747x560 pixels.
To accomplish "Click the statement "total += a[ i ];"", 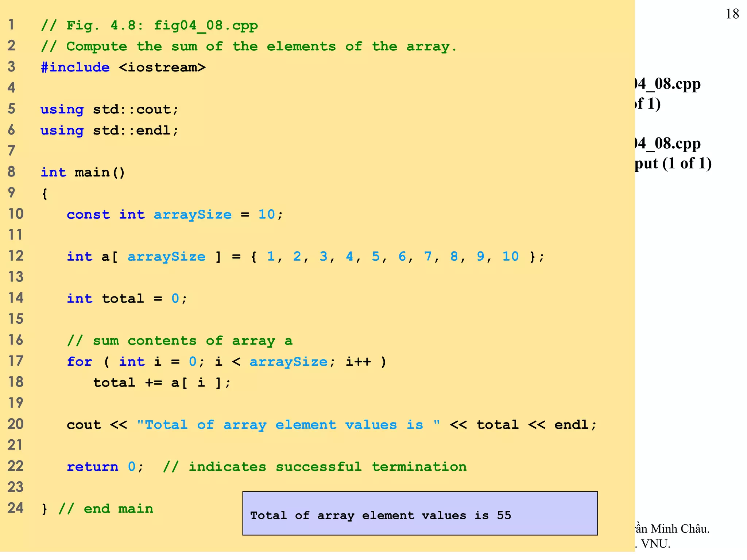I will 162,383.
